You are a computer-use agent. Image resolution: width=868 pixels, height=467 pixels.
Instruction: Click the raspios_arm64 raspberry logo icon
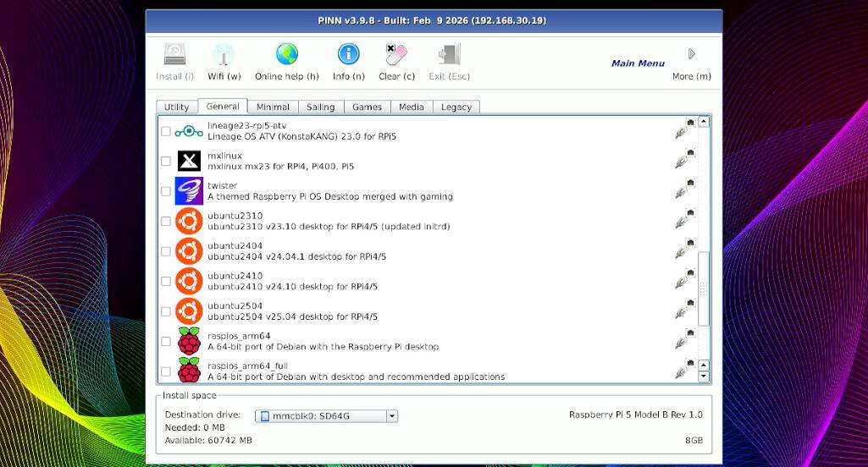189,341
